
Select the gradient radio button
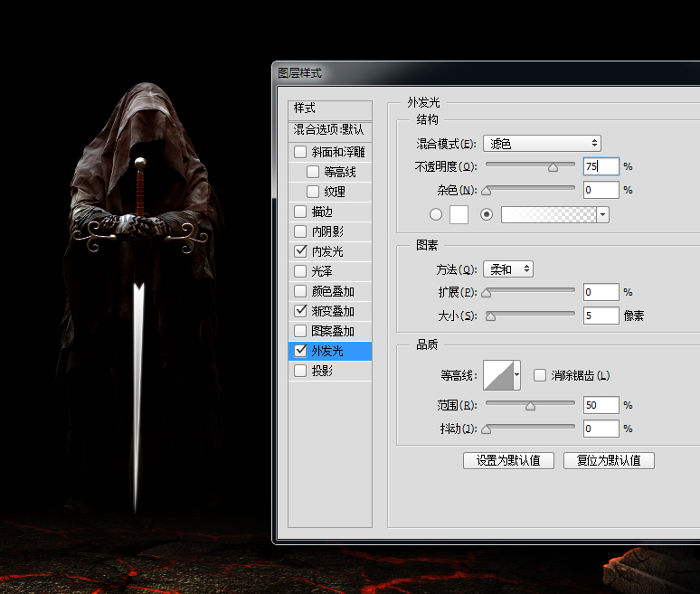coord(487,214)
